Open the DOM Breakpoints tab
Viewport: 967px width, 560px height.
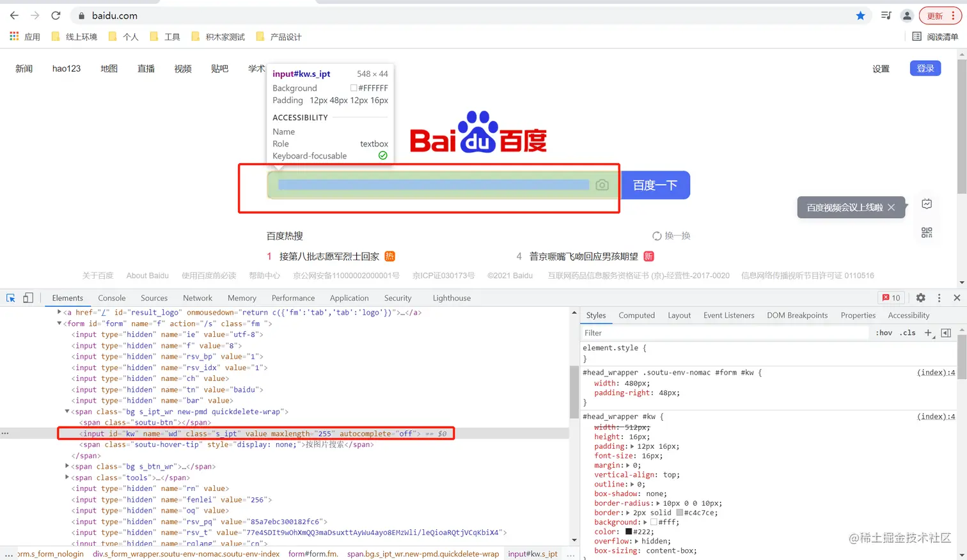797,315
